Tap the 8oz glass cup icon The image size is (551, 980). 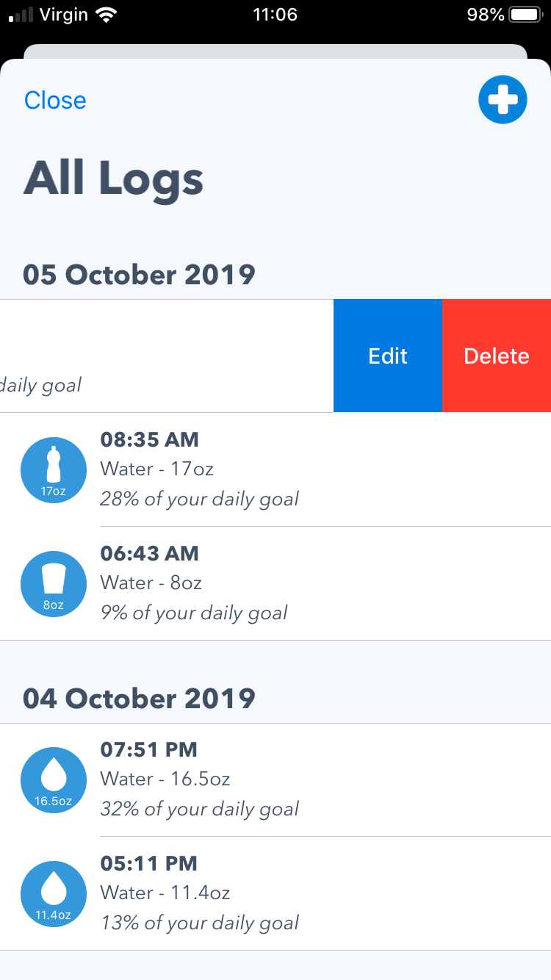coord(54,584)
